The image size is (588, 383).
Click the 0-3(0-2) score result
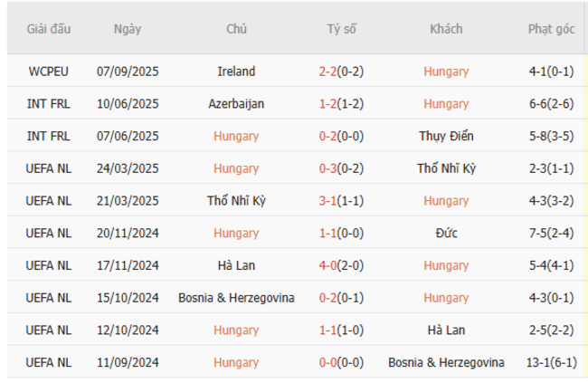(x=341, y=168)
